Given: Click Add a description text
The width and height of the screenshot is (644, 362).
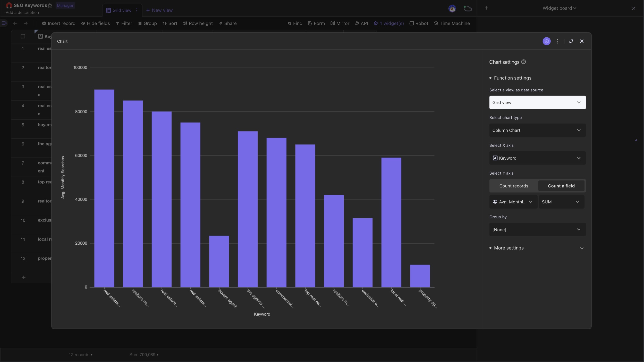Looking at the screenshot, I should (x=22, y=12).
